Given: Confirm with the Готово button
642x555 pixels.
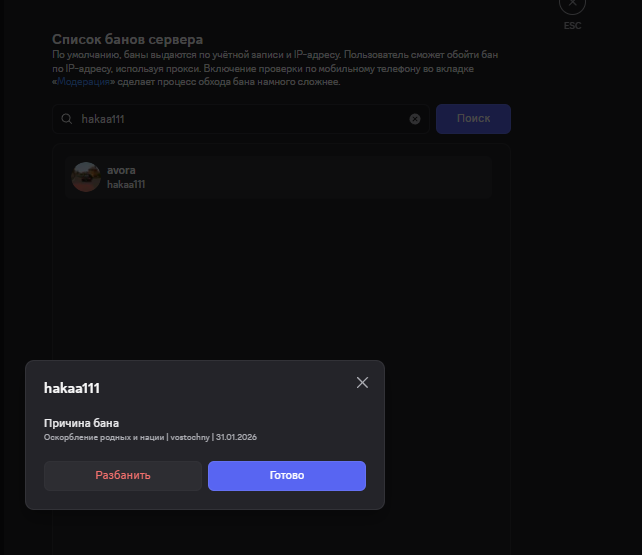Looking at the screenshot, I should tap(286, 475).
